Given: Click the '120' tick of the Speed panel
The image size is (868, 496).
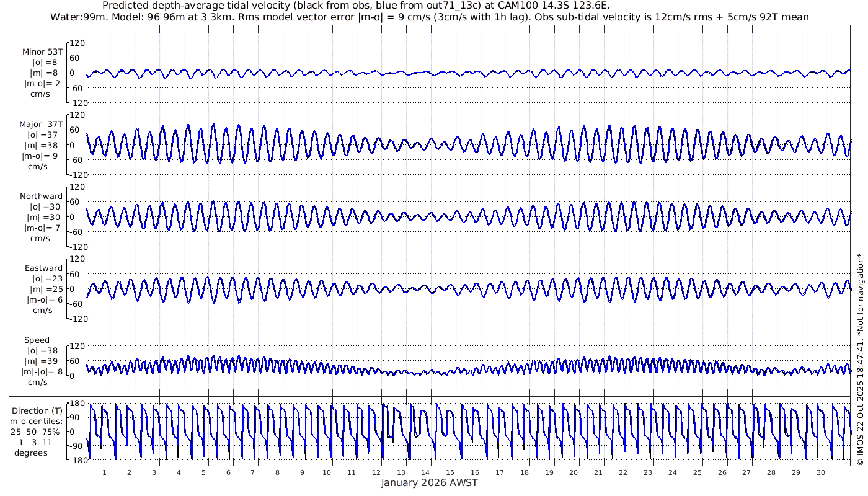Looking at the screenshot, I should [x=76, y=346].
